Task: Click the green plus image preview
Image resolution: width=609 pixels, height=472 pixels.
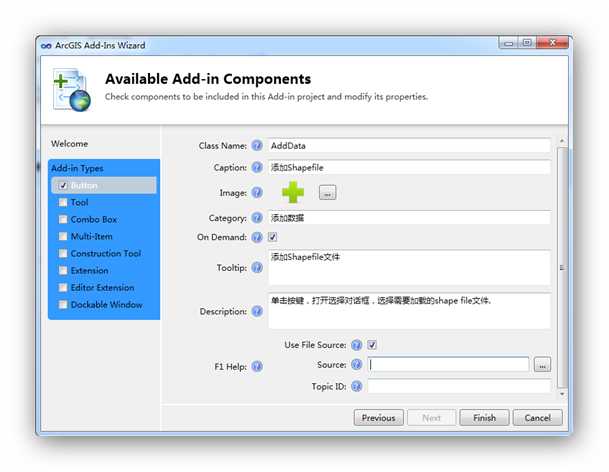Action: (293, 192)
